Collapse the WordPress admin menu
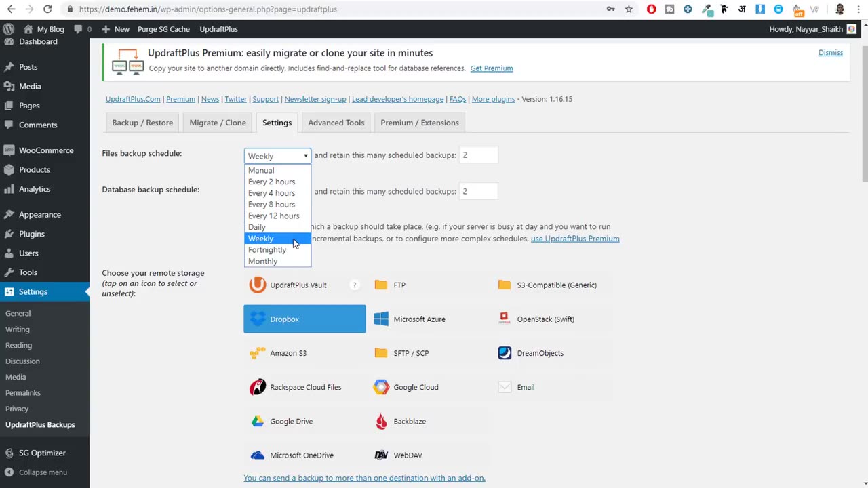Image resolution: width=868 pixels, height=488 pixels. click(45, 472)
